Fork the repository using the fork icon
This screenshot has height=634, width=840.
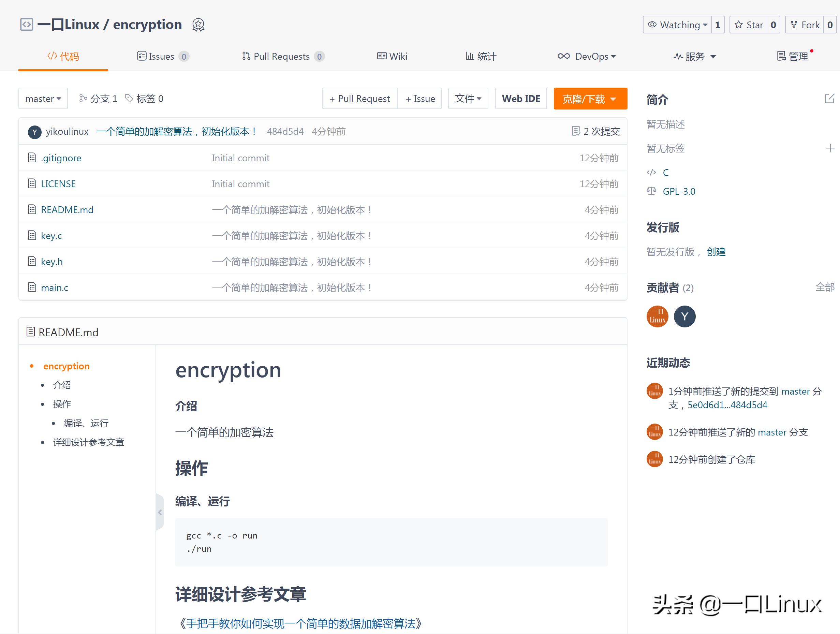point(794,24)
